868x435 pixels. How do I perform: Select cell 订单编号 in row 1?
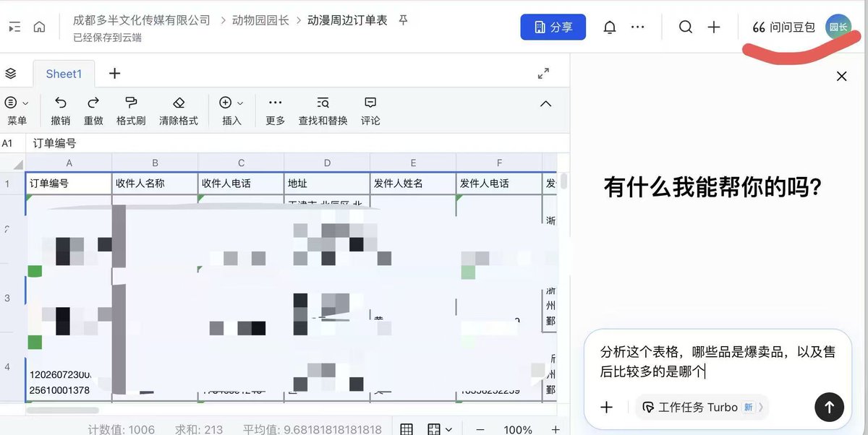pos(69,184)
